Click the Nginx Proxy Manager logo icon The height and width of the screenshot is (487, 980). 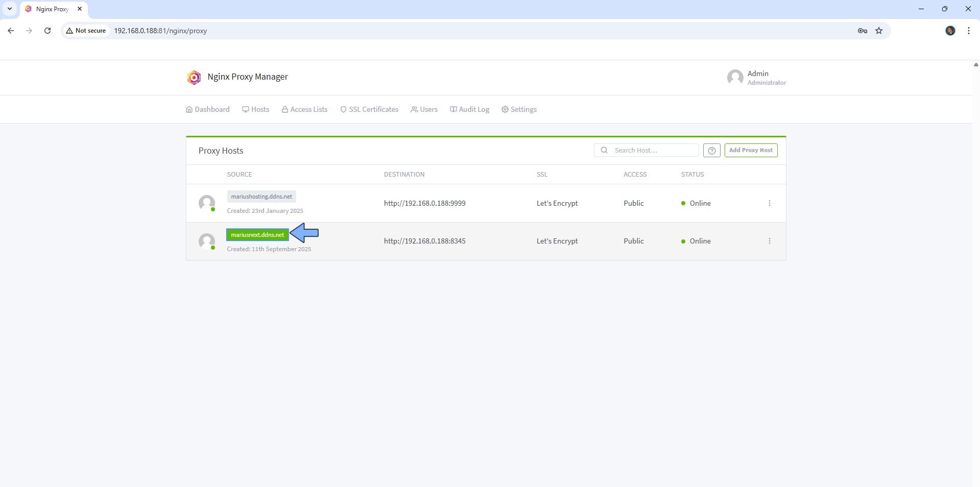194,77
